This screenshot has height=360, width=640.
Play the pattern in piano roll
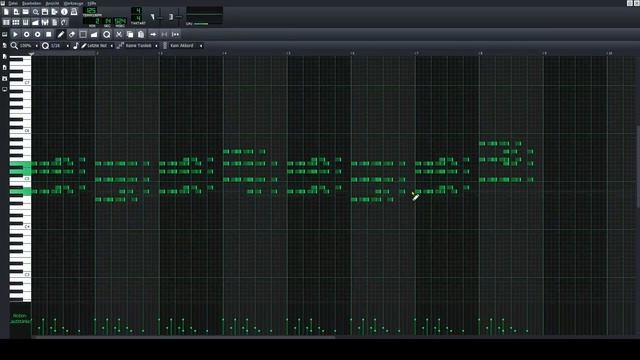click(x=15, y=34)
